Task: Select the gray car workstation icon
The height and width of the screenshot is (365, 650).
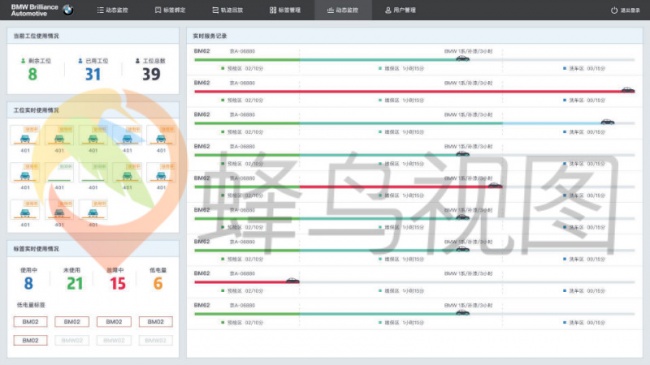Action: 59,213
